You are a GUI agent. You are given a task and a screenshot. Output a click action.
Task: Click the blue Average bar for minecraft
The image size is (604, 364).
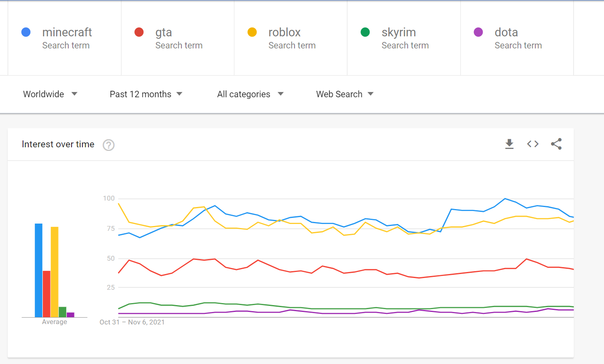point(38,270)
